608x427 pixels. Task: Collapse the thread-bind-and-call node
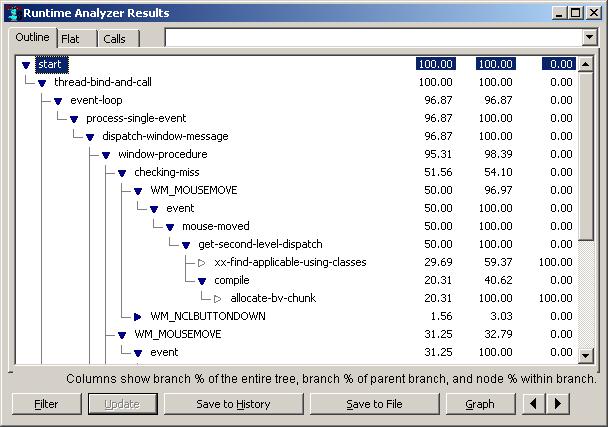tap(42, 83)
